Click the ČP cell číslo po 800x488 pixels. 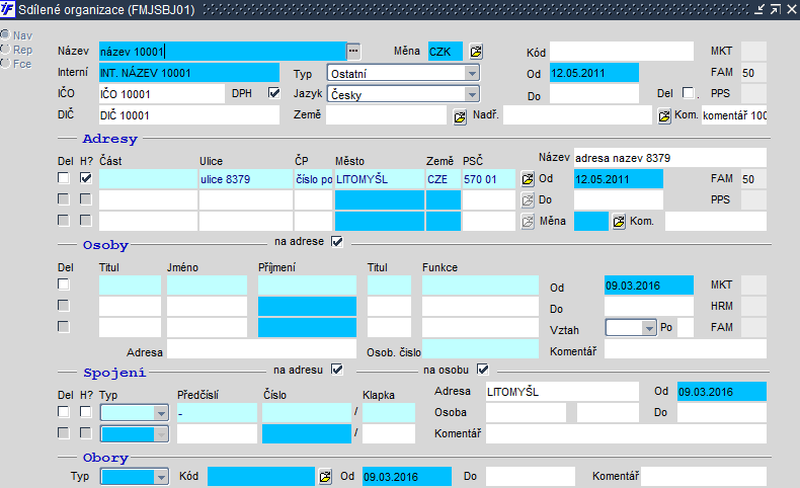[313, 179]
